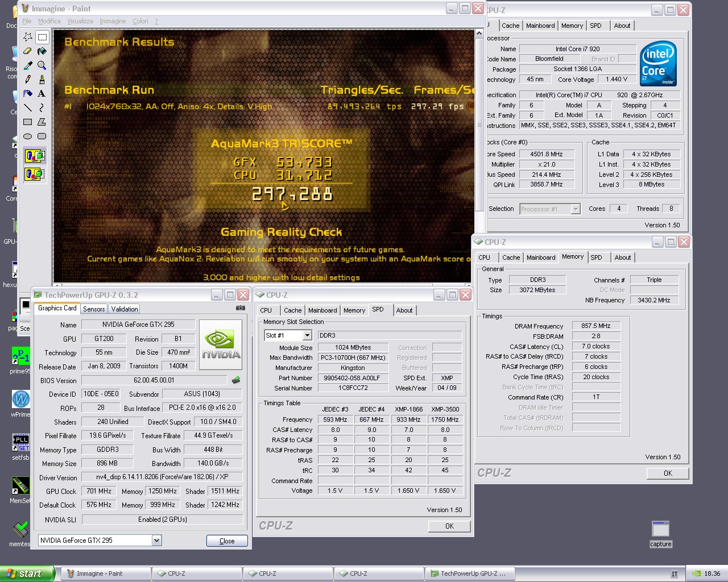This screenshot has height=582, width=728.
Task: Click the NVIDIA SLI Enabled (2 GPUs) field
Action: 162,519
